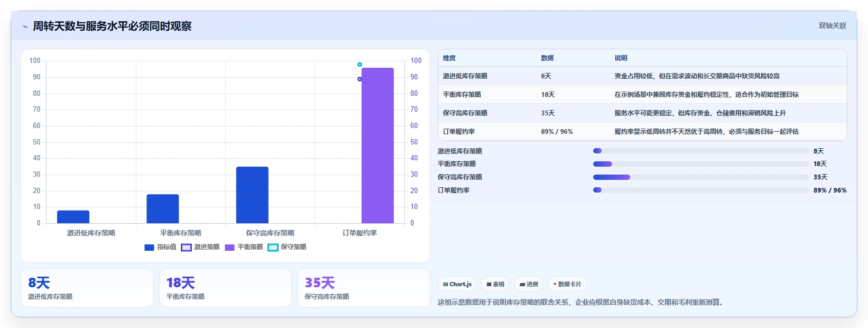Viewport: 868px width, 328px height.
Task: Click the right-axis label 100
Action: (x=416, y=61)
